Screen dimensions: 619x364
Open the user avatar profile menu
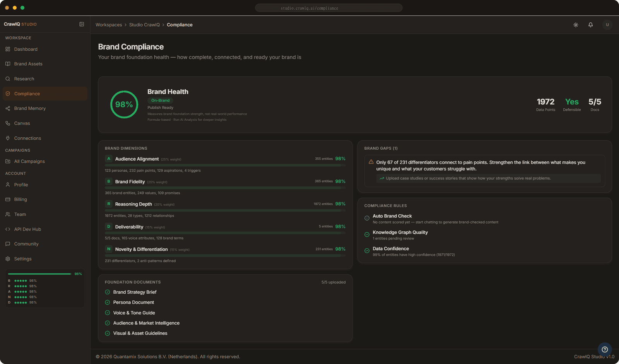607,24
